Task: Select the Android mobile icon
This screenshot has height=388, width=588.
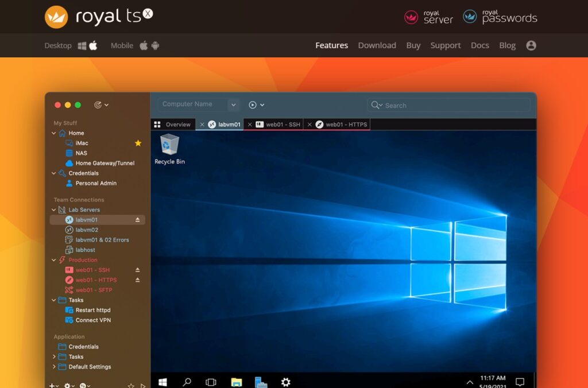Action: [155, 46]
